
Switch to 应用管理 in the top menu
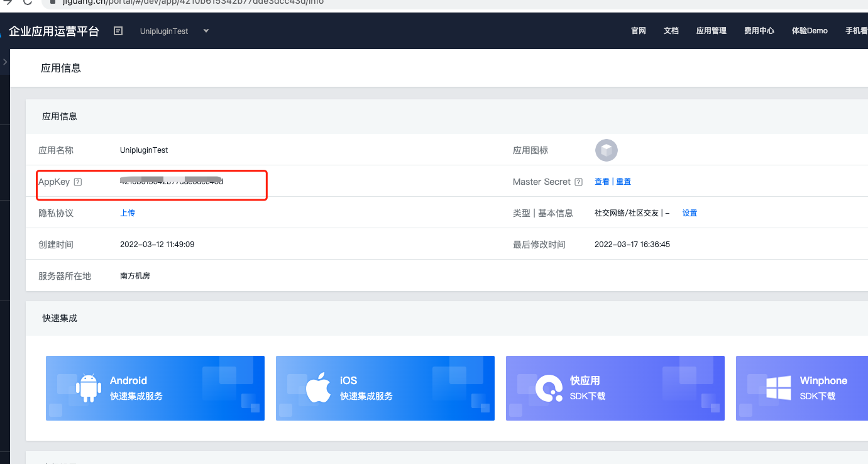711,30
